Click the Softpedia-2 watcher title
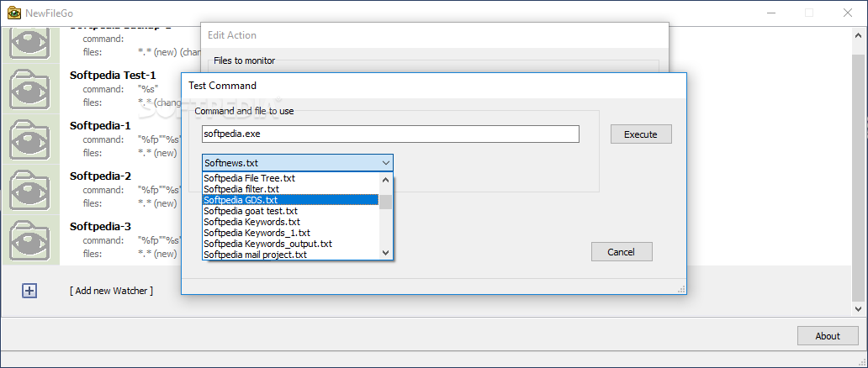 pyautogui.click(x=100, y=176)
